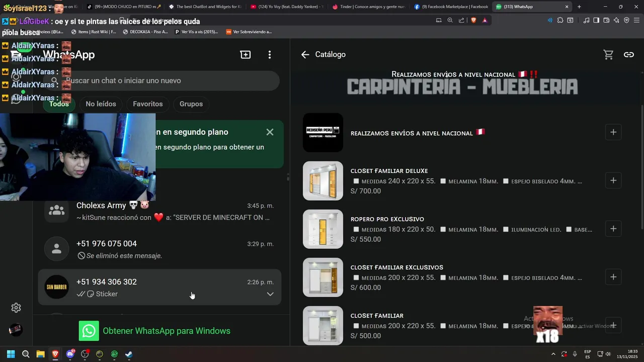Open Brave VPN shield icon
The height and width of the screenshot is (362, 644).
point(626,20)
